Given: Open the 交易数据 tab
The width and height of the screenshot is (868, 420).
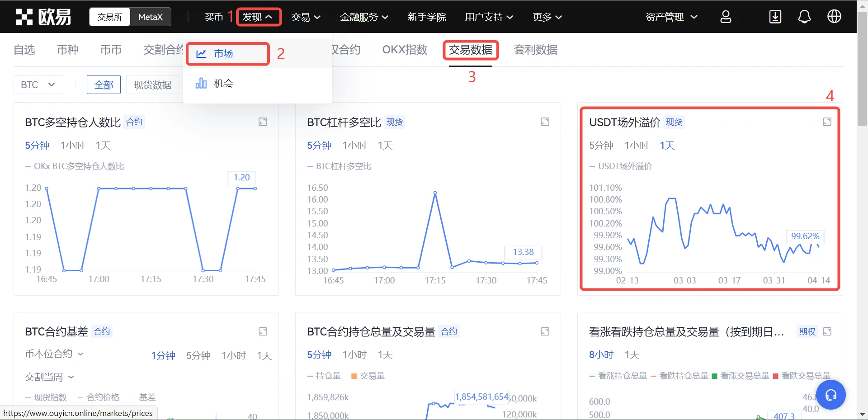Looking at the screenshot, I should [x=471, y=50].
